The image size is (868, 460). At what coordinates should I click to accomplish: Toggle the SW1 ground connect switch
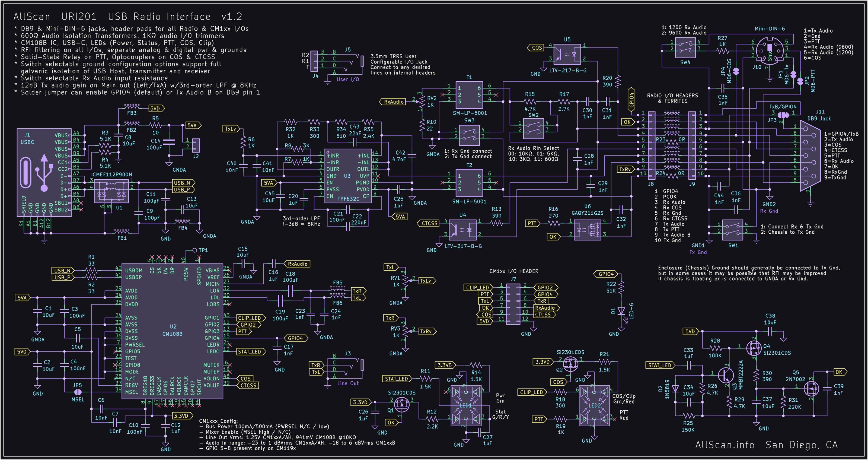pyautogui.click(x=733, y=230)
